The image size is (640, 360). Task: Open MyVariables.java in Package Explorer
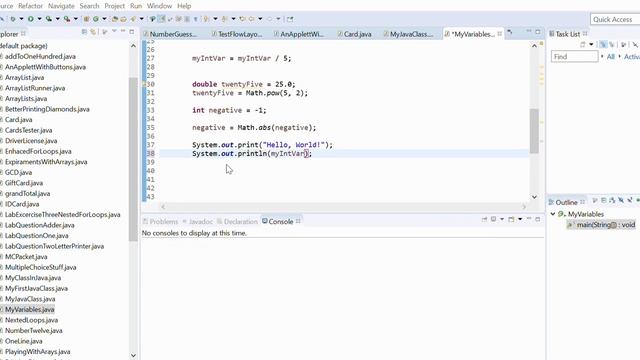(29, 309)
